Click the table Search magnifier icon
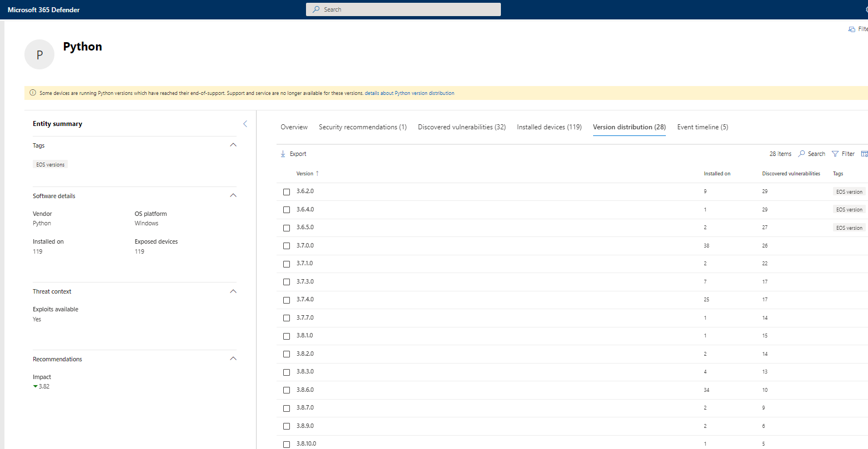 (x=801, y=154)
